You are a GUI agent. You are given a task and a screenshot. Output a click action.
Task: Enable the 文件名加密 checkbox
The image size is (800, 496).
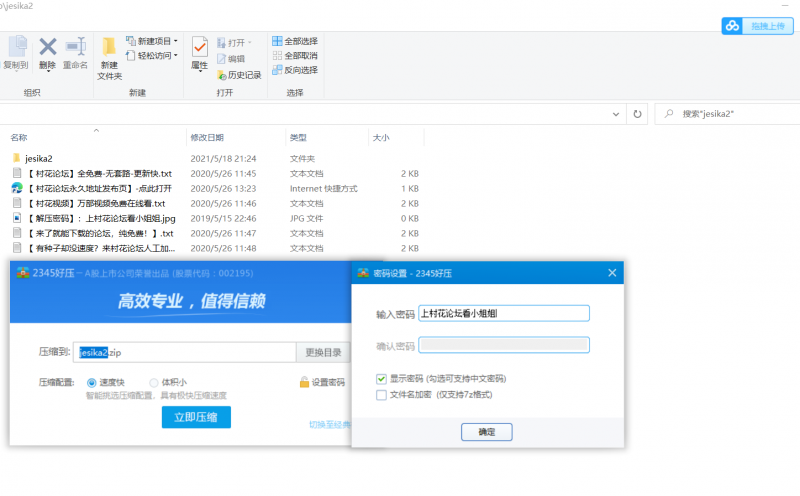[381, 395]
